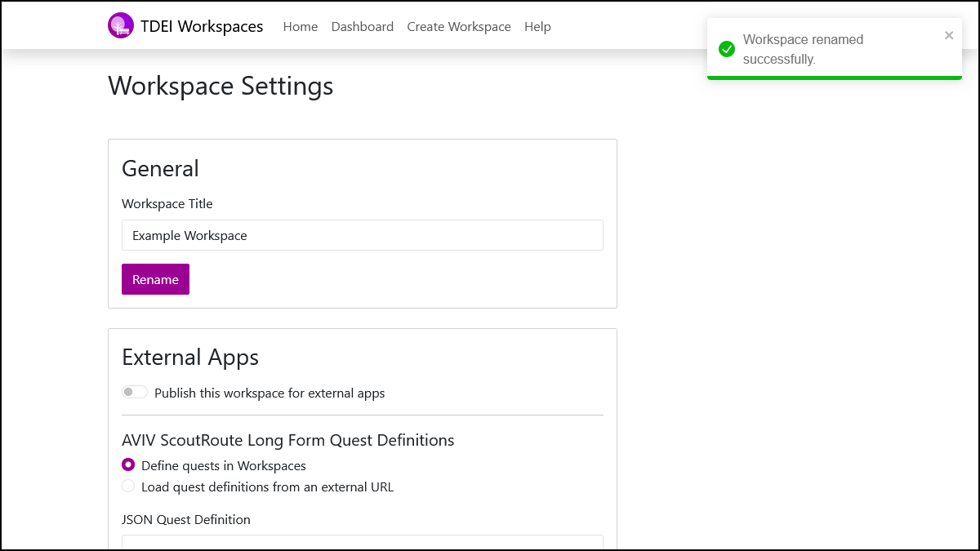
Task: Select Create Workspace in the navigation bar
Action: [458, 26]
